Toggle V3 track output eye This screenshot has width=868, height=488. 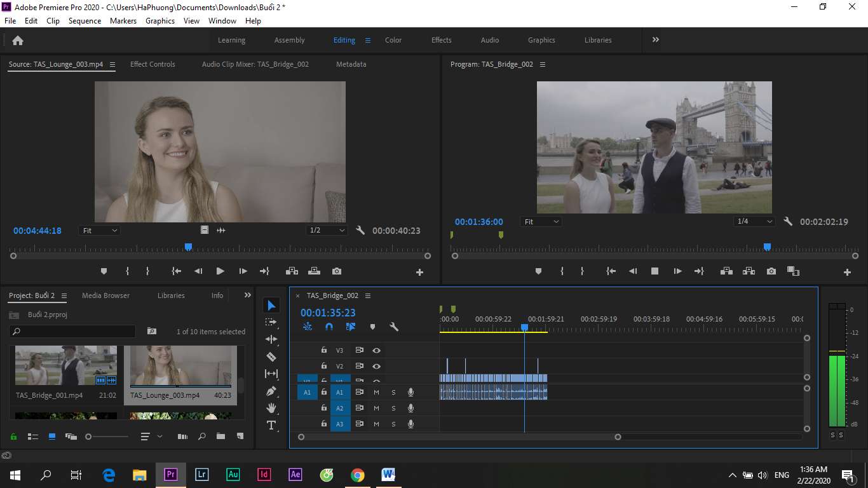377,350
